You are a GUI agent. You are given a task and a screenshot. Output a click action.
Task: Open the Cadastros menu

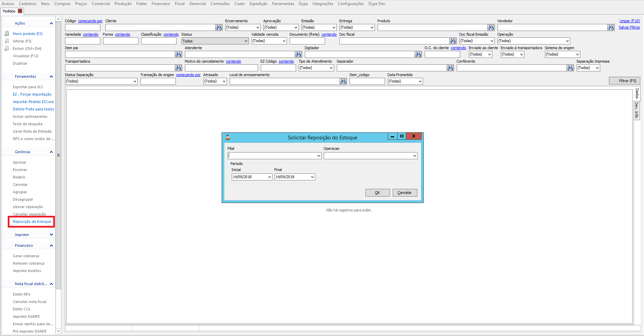pos(28,4)
